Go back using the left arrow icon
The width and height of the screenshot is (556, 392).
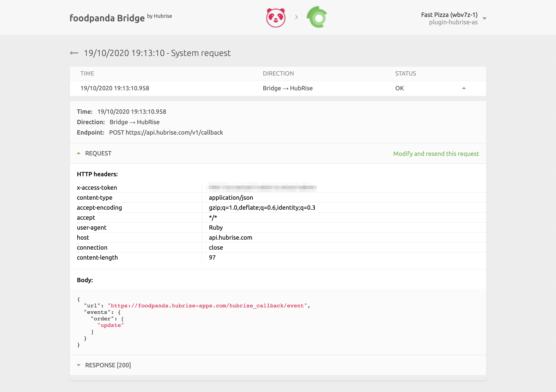pyautogui.click(x=74, y=53)
